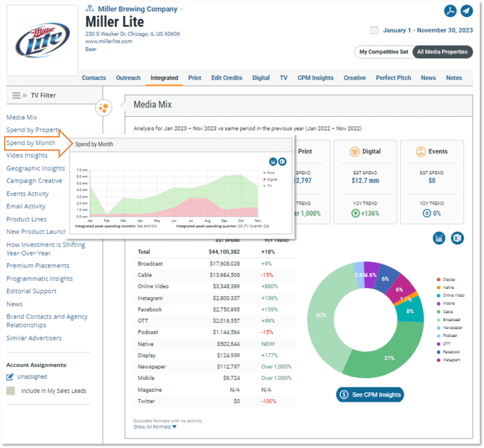Switch to the Digital tab
Viewport: 484px width, 448px height.
click(261, 78)
